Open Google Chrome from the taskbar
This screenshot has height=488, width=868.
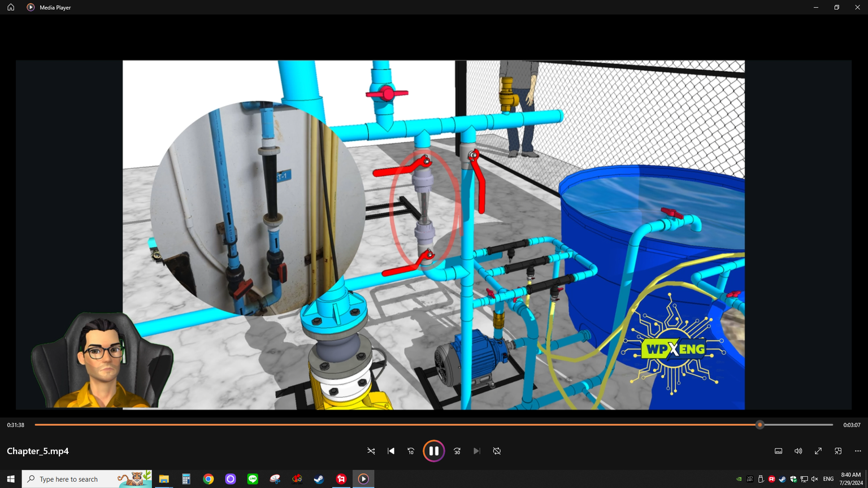[209, 479]
